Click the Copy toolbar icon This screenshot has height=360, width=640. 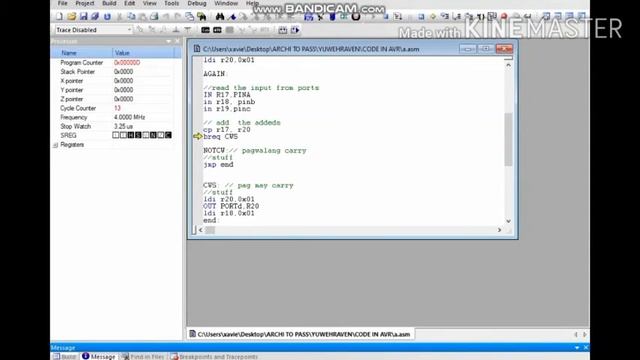[x=131, y=16]
